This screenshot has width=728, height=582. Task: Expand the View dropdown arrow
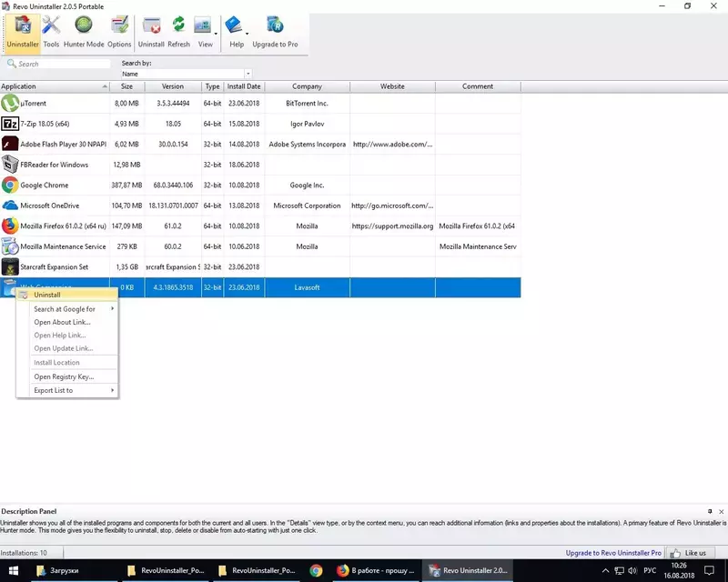216,34
